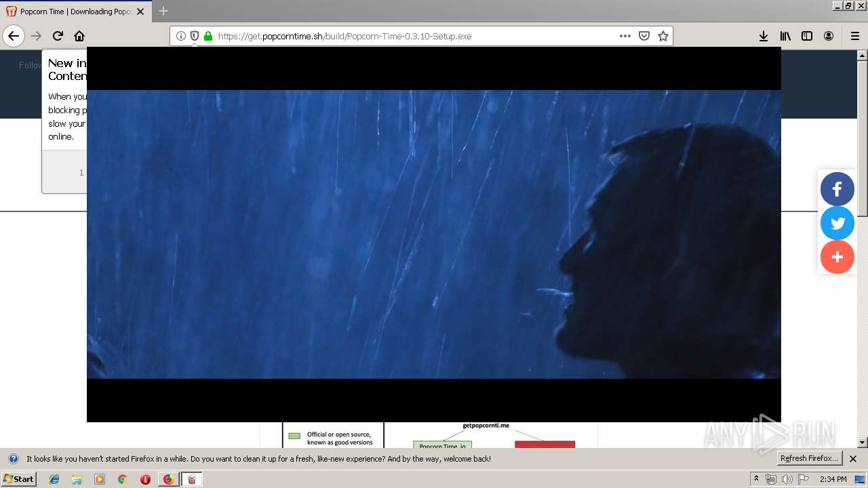This screenshot has height=488, width=868.
Task: Open the Downloads panel arrow
Action: [764, 36]
